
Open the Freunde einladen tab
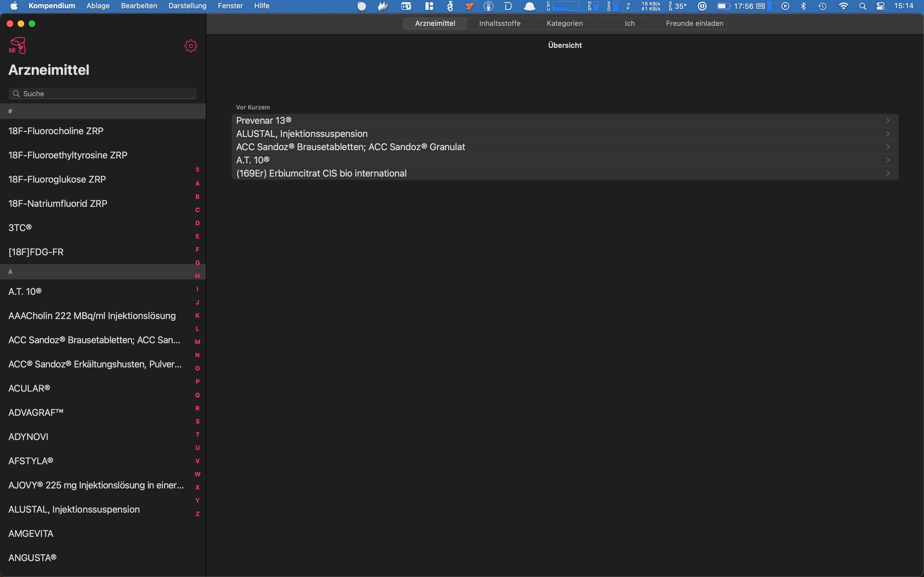click(x=694, y=23)
